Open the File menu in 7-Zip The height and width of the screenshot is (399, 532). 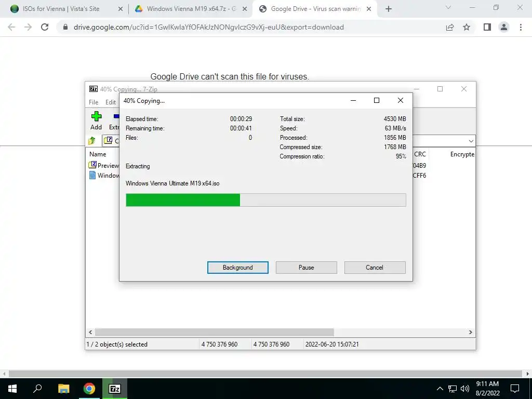coord(94,102)
